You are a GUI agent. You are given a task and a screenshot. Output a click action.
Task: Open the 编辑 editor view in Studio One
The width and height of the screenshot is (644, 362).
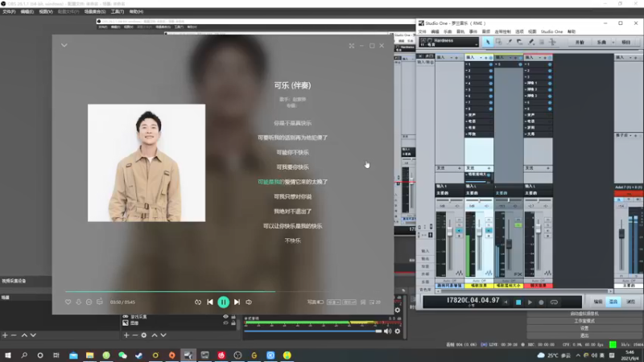(x=597, y=302)
